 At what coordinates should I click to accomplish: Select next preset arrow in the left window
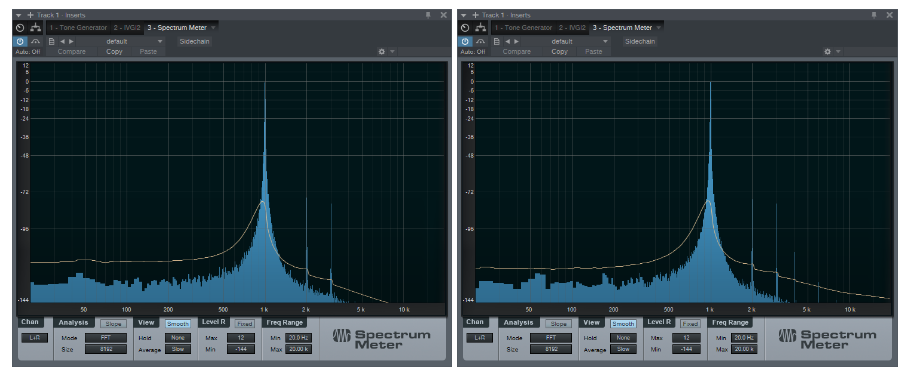(x=71, y=42)
